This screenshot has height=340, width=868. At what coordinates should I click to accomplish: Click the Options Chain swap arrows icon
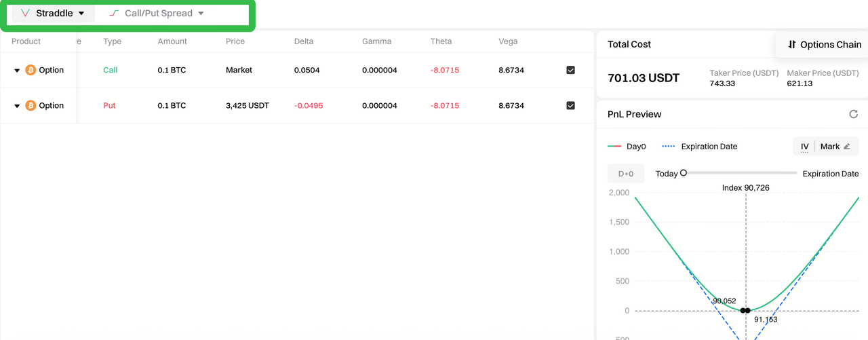792,45
